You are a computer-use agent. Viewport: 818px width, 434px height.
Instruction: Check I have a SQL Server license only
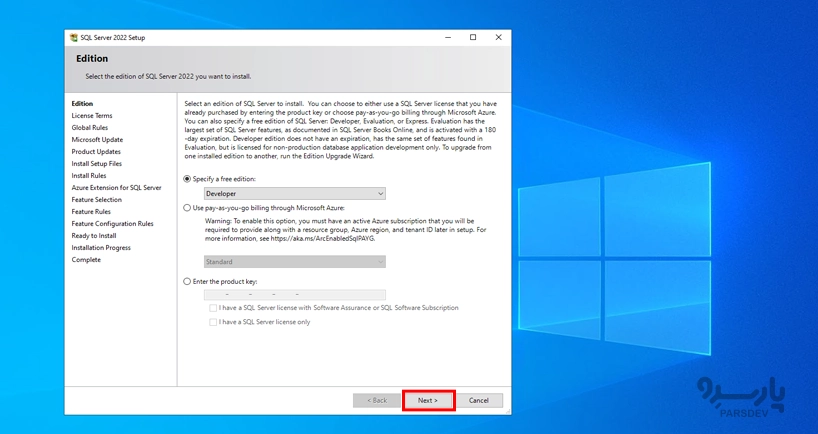pos(213,322)
